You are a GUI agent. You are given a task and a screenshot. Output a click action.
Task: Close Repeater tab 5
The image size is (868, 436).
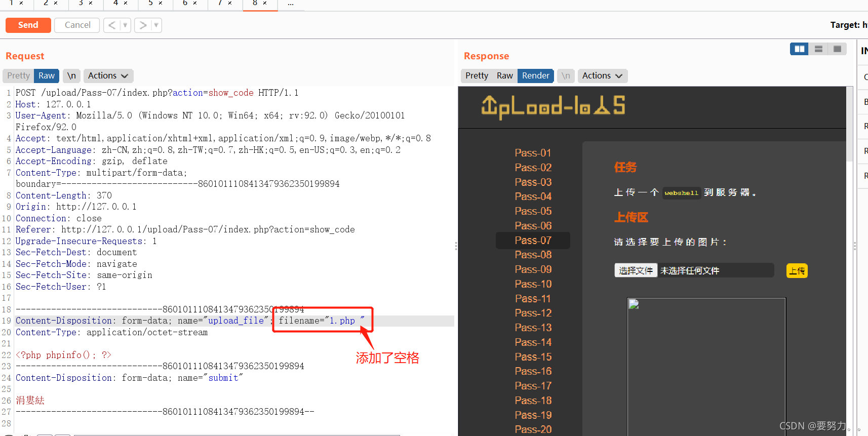(161, 3)
